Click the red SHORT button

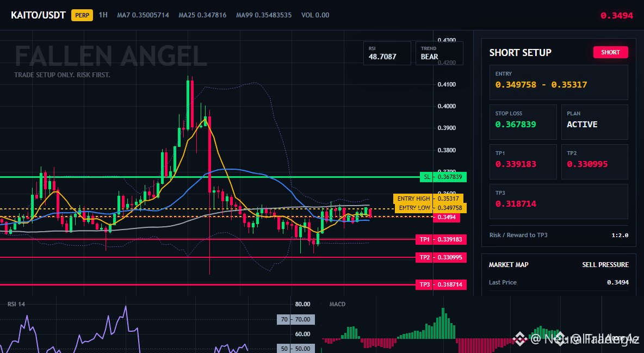click(610, 52)
